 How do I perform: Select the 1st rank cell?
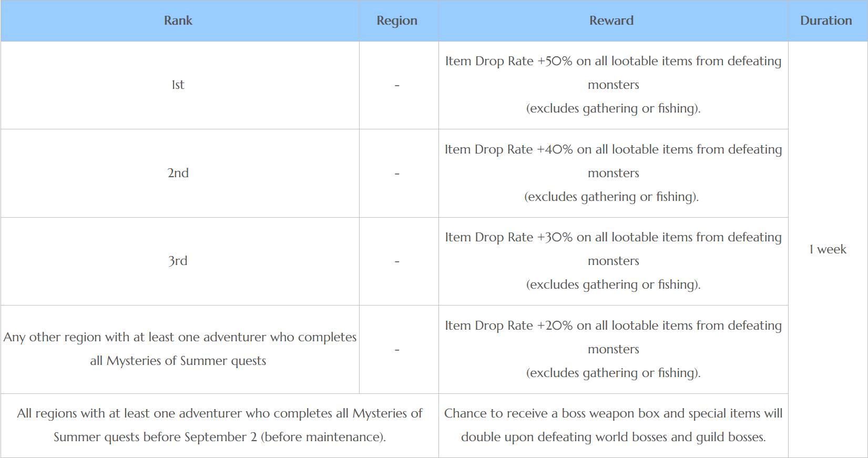pyautogui.click(x=178, y=85)
